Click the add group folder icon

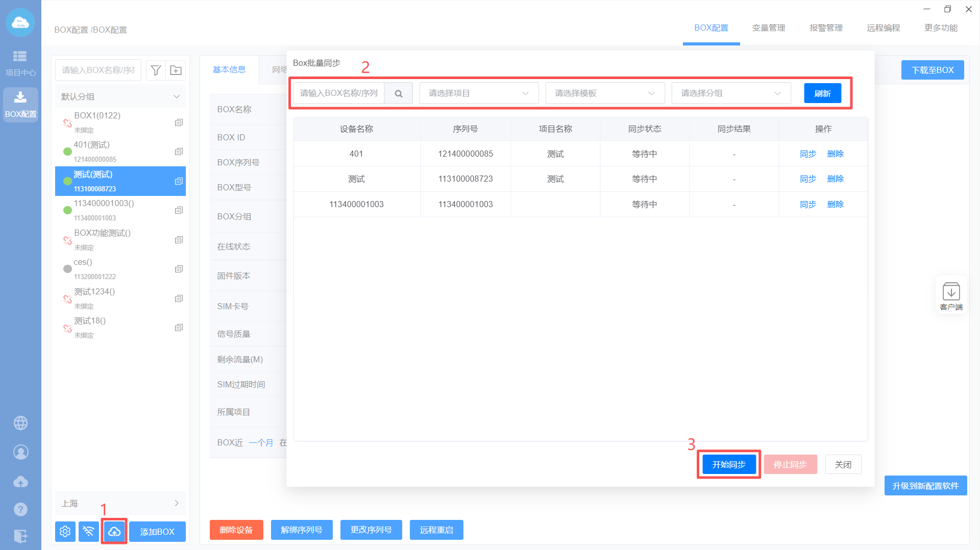click(x=176, y=70)
